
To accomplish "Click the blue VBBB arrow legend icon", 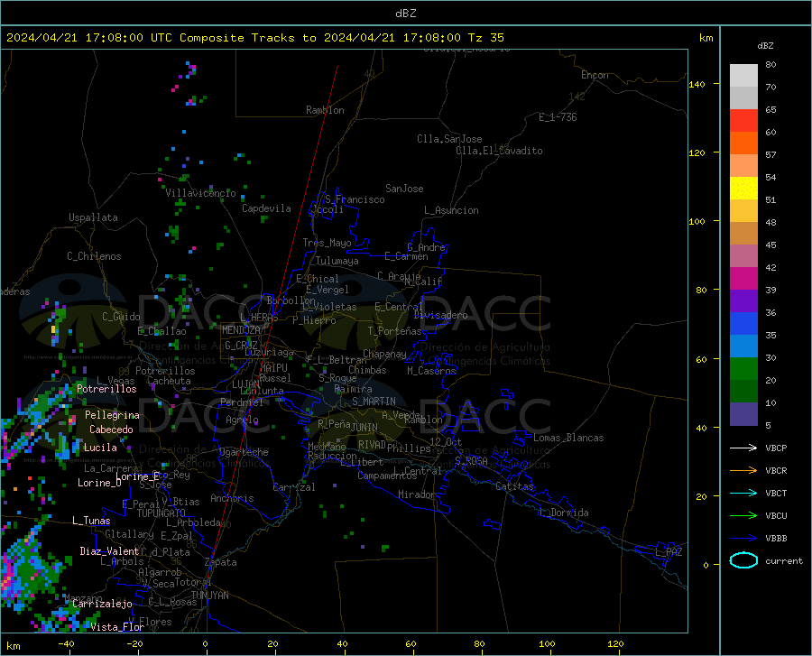I will (x=743, y=539).
